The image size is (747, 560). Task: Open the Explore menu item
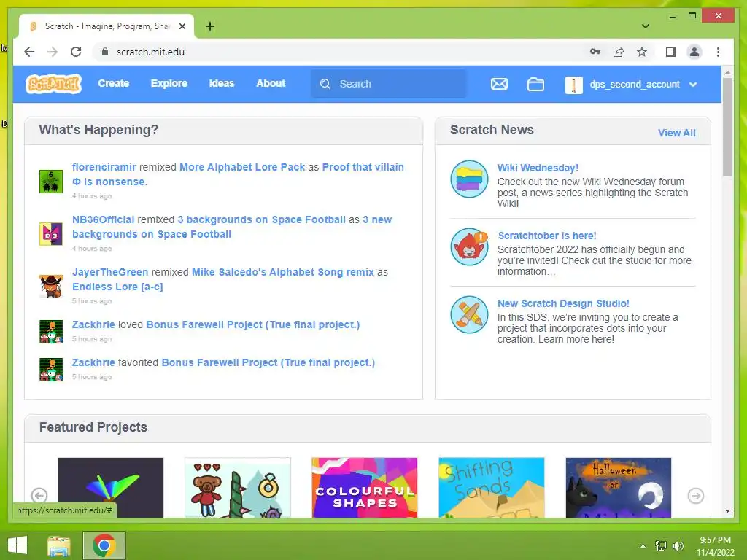tap(169, 83)
